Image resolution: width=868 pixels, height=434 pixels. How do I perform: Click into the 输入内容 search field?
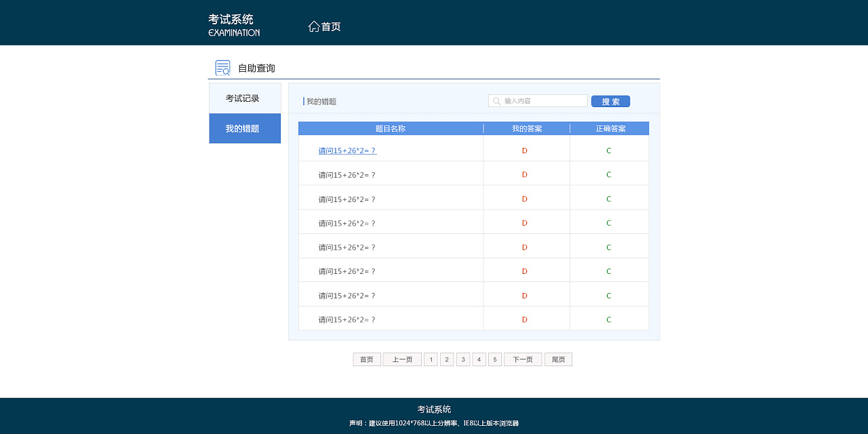(542, 101)
